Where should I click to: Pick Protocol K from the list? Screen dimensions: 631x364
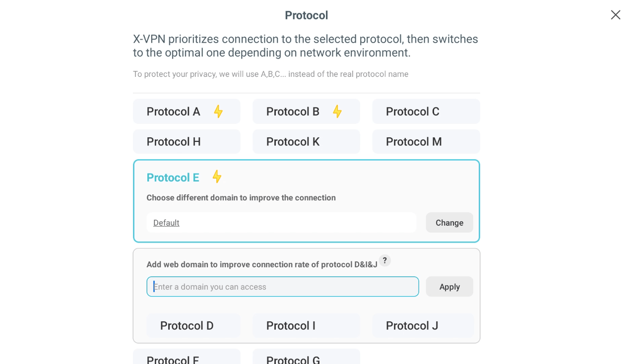coord(306,142)
